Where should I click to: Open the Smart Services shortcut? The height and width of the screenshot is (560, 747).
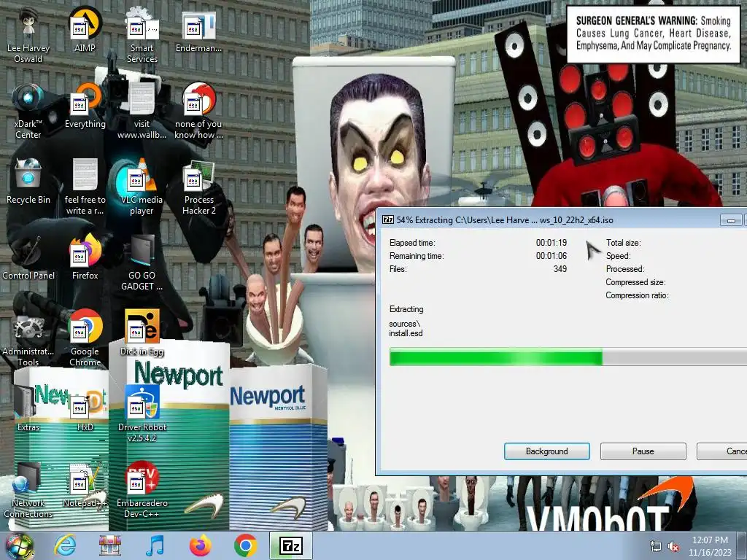[x=142, y=36]
